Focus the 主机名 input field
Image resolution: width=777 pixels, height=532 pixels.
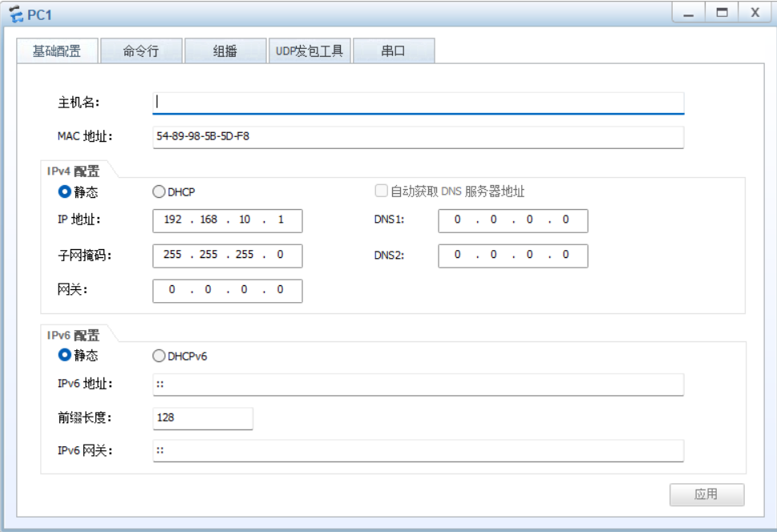point(419,103)
